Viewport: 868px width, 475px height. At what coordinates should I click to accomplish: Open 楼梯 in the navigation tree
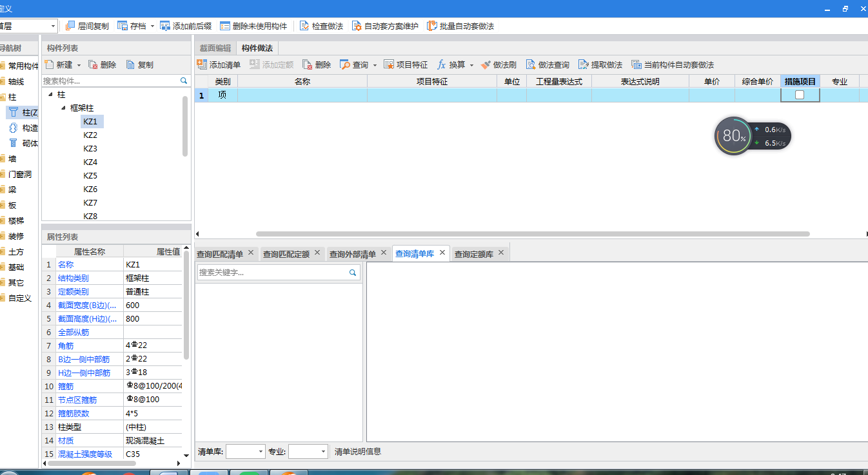16,220
